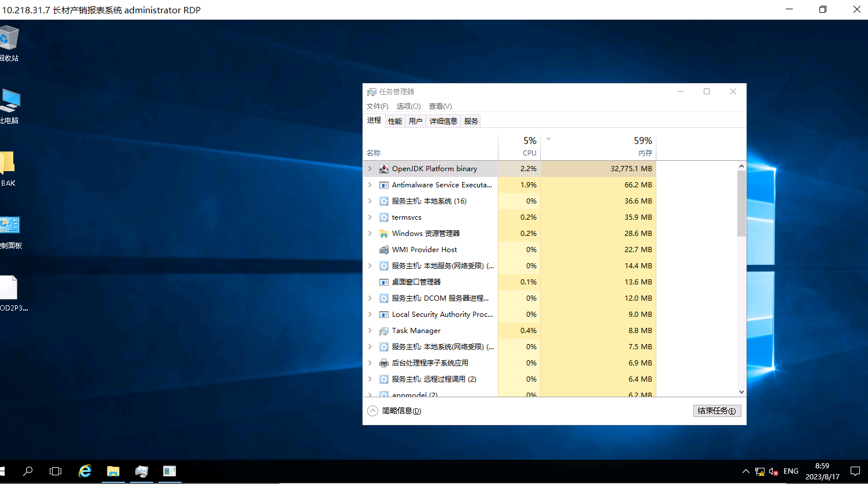Click the network tray icon
This screenshot has height=484, width=868.
click(x=760, y=471)
